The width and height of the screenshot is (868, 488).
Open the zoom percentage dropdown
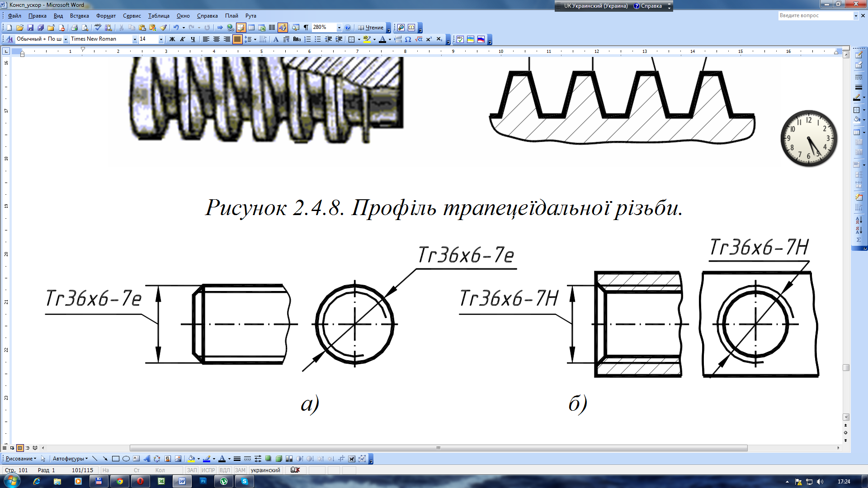tap(339, 28)
